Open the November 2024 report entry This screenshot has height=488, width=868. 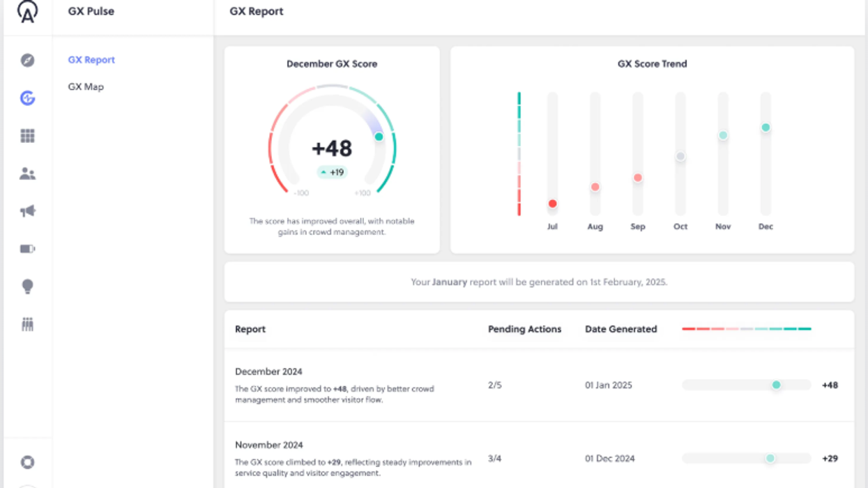(268, 444)
